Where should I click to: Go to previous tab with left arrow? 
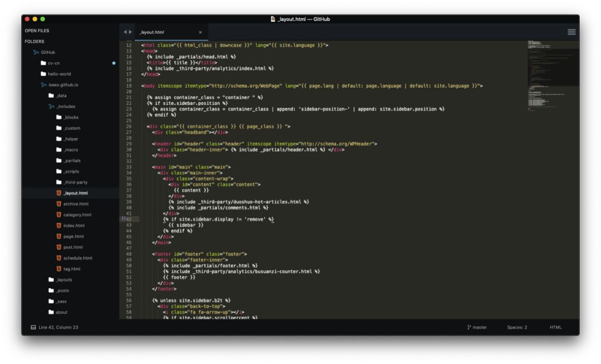pyautogui.click(x=125, y=32)
